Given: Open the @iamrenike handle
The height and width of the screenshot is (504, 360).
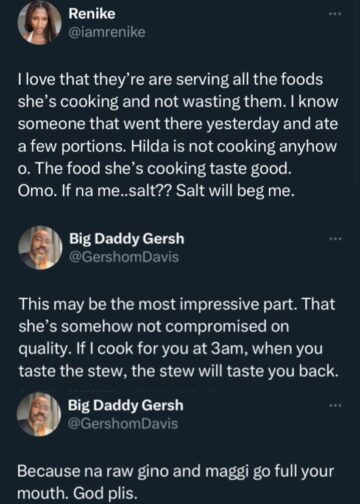Looking at the screenshot, I should point(107,32).
